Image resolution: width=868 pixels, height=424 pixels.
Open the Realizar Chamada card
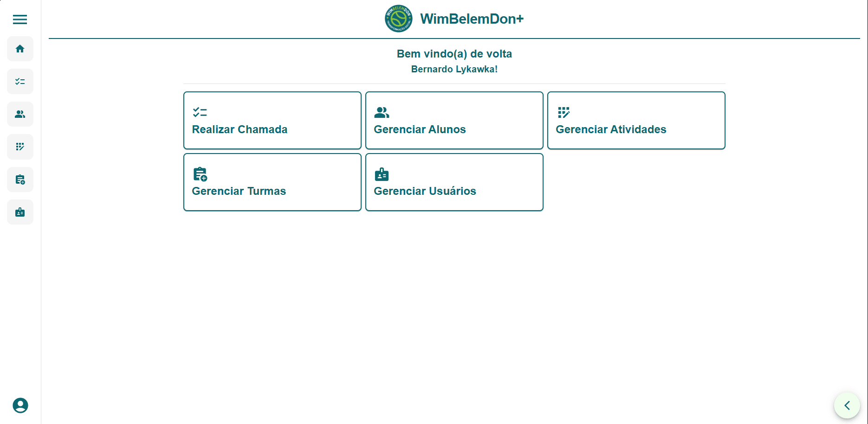click(x=272, y=121)
